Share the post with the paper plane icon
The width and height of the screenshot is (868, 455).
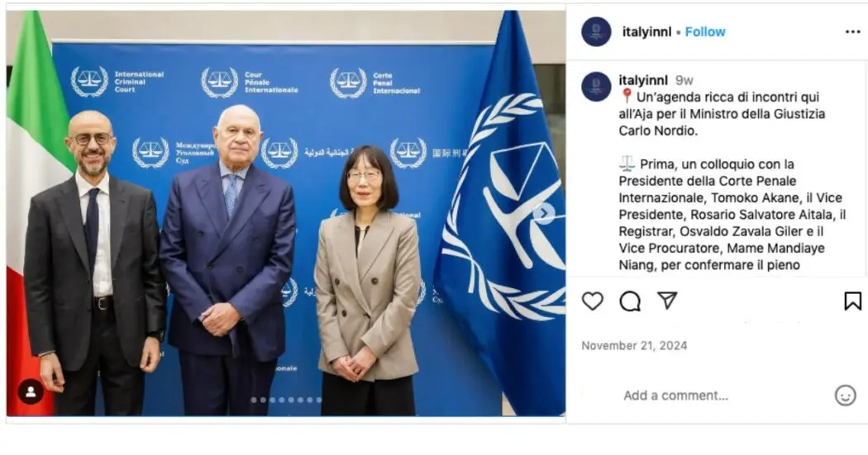point(667,301)
